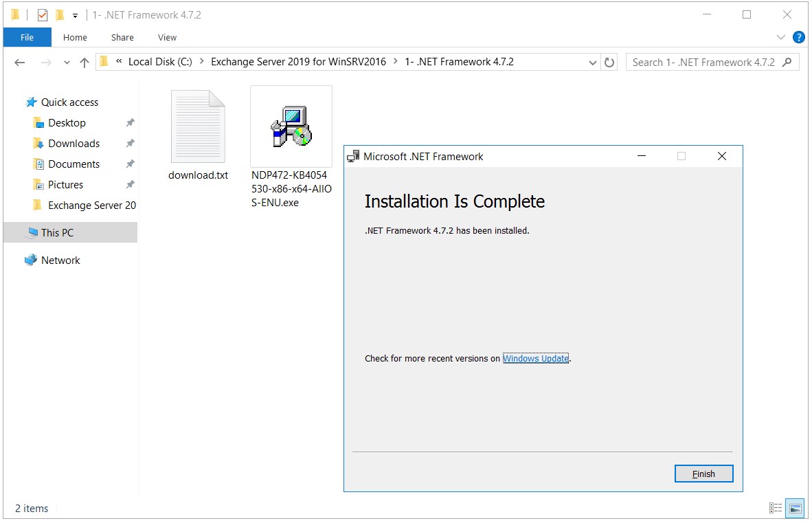
Task: Select the download.txt file icon
Action: tap(198, 126)
